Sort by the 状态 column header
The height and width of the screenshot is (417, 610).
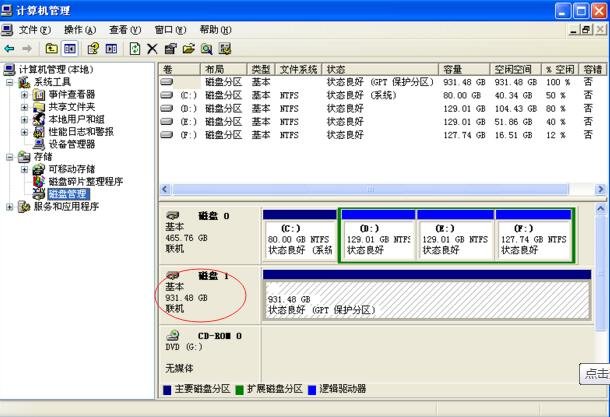(380, 70)
